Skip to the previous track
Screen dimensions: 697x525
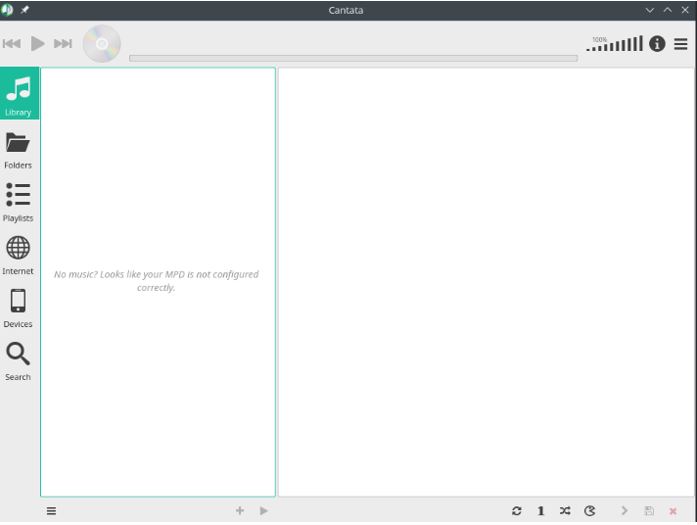pos(12,44)
